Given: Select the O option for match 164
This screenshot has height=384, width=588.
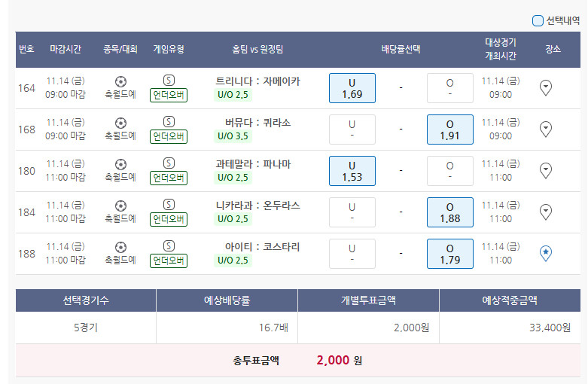Looking at the screenshot, I should (449, 88).
